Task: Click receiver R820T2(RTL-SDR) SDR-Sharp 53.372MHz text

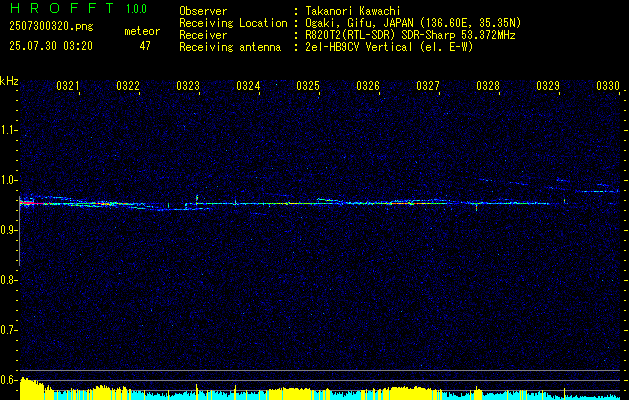Action: [410, 35]
